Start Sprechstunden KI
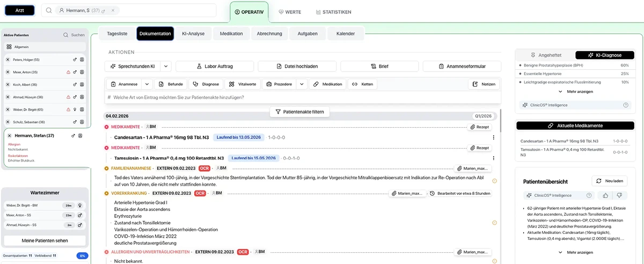644x264 pixels. (132, 67)
